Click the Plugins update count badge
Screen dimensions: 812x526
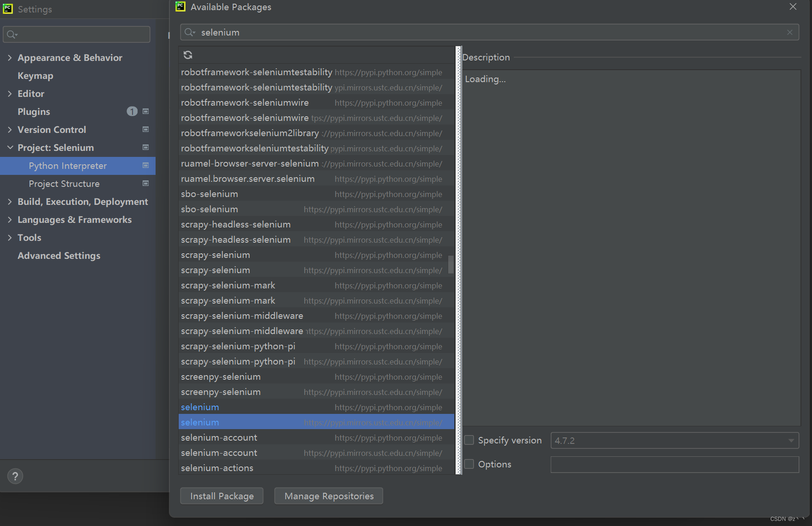click(x=132, y=111)
